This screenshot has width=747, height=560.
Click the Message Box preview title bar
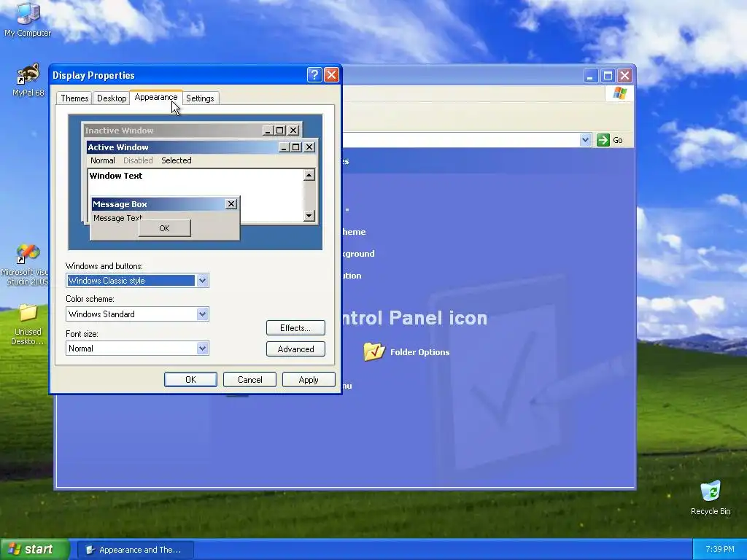[x=164, y=204]
